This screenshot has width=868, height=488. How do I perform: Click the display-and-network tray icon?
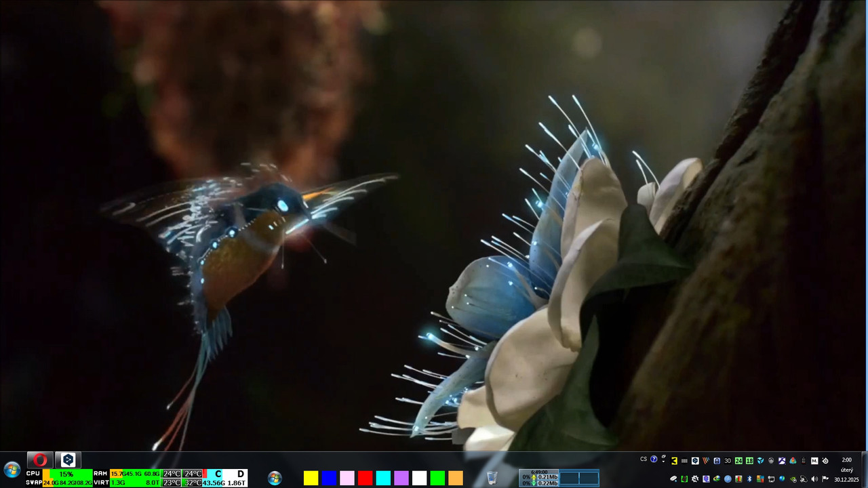click(771, 479)
